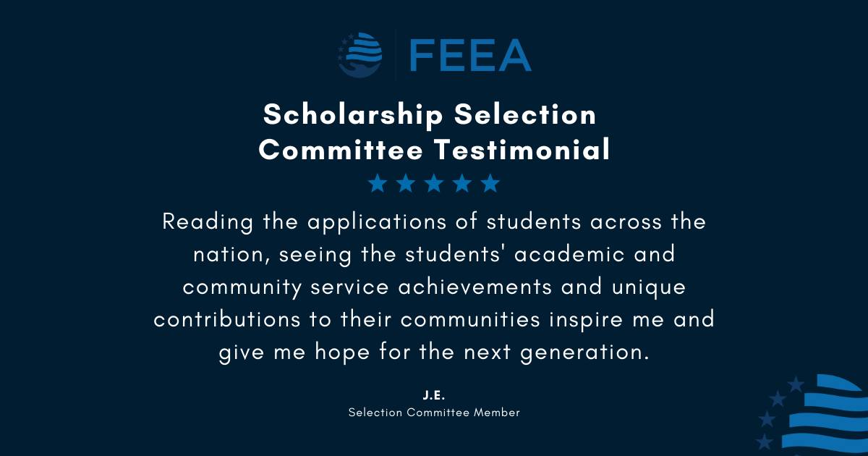Click the 'J.E.' author initials

(434, 395)
